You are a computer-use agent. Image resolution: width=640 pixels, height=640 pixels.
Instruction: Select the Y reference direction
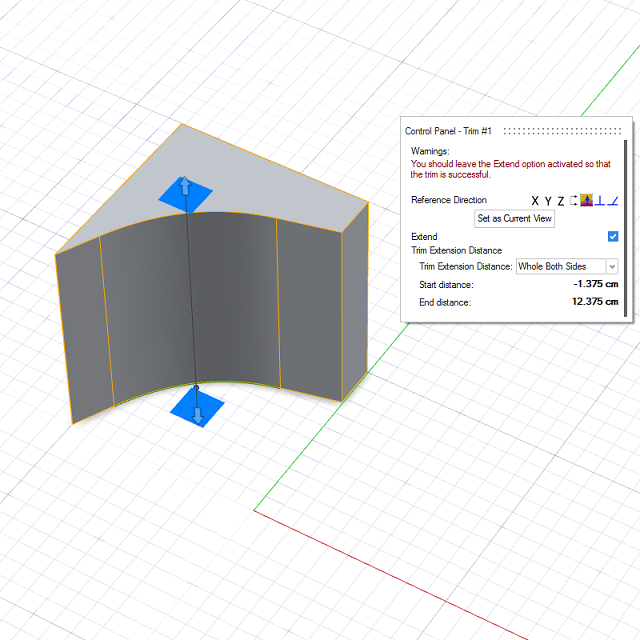click(x=548, y=201)
